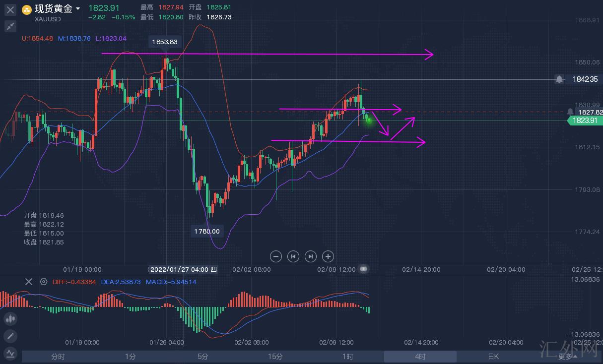Click the Bollinger upper value U:1854.48
This screenshot has height=364, width=603.
37,38
